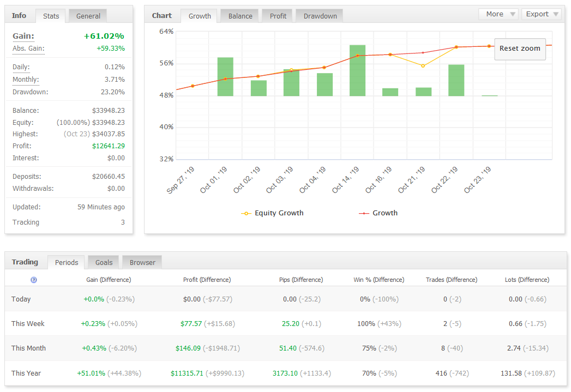
Task: Click the Highest $34037.85 value
Action: click(x=109, y=134)
